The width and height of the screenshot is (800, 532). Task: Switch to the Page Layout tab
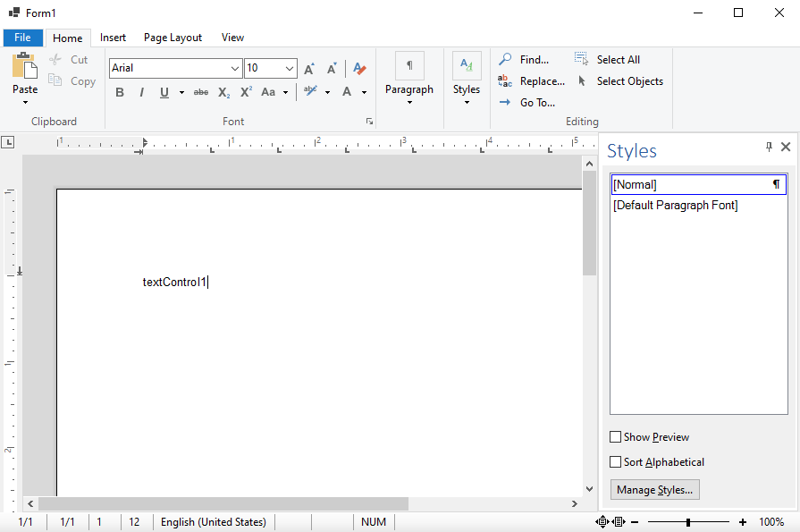click(173, 38)
